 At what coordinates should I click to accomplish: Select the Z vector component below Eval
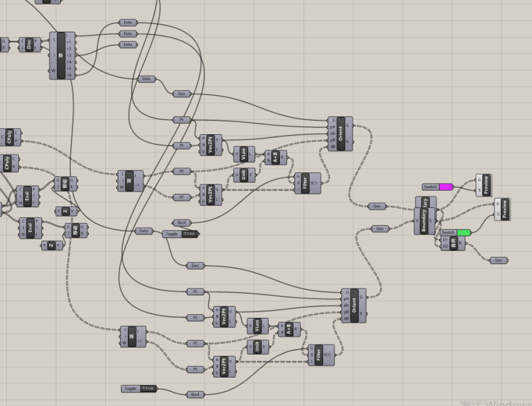(x=52, y=245)
